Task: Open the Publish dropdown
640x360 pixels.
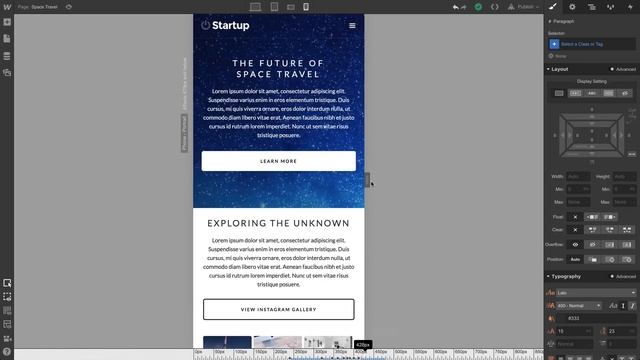Action: coord(524,7)
